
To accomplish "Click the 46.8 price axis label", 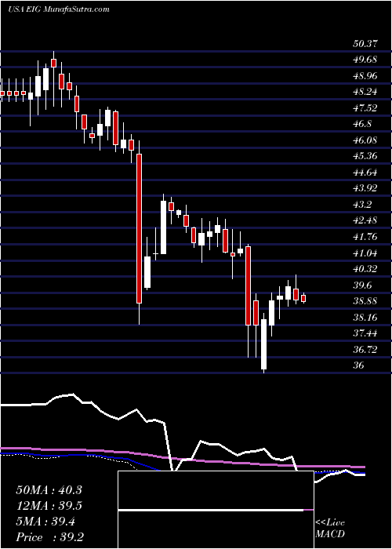I will [361, 124].
